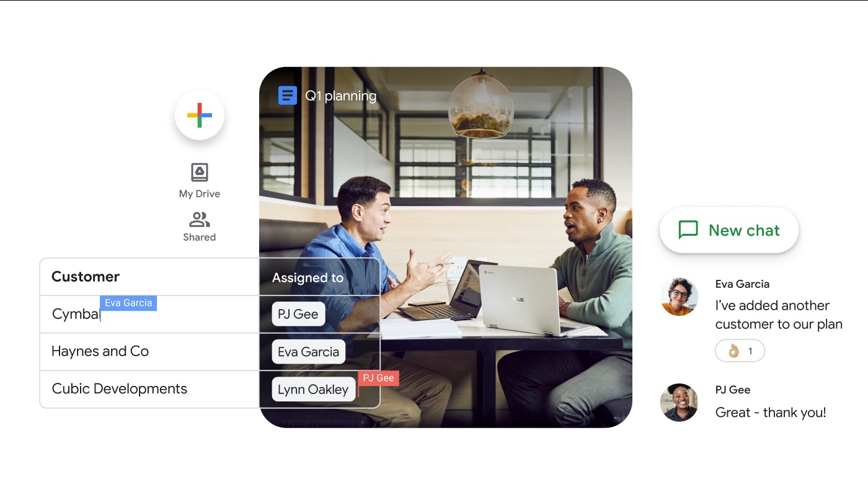Open the Shared with me icon
Screen dimensions: 868x497
199,219
